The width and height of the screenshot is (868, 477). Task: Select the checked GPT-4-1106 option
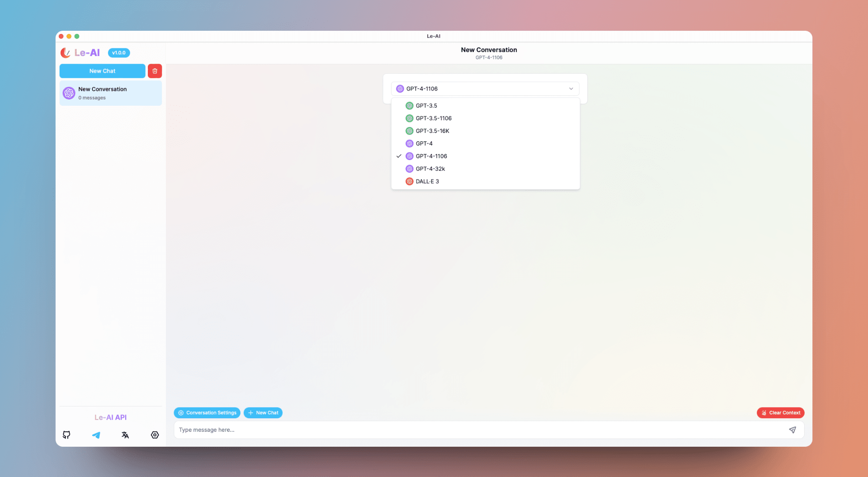(x=486, y=156)
